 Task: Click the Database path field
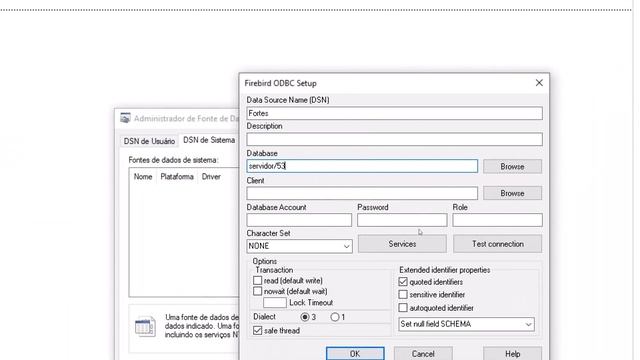click(362, 166)
